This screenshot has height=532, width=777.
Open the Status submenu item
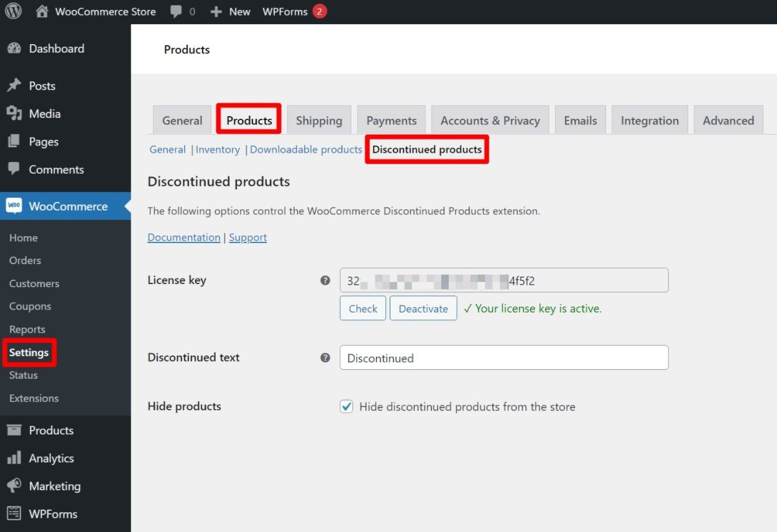(24, 375)
